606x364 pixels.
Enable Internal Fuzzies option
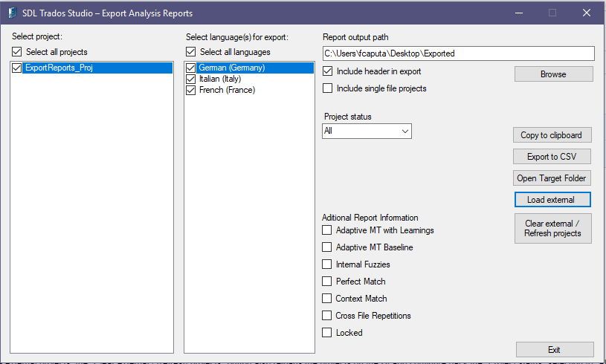click(x=327, y=264)
